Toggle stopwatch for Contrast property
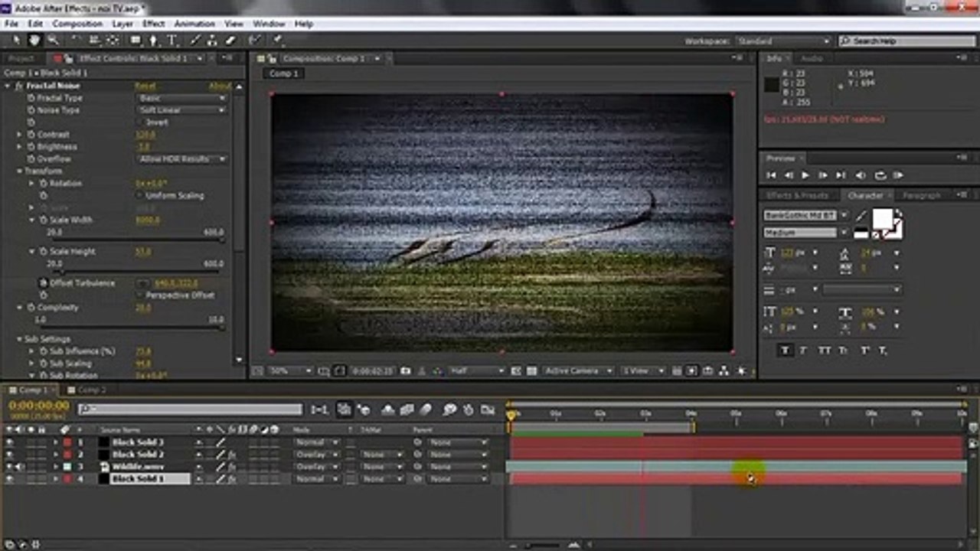 click(31, 135)
